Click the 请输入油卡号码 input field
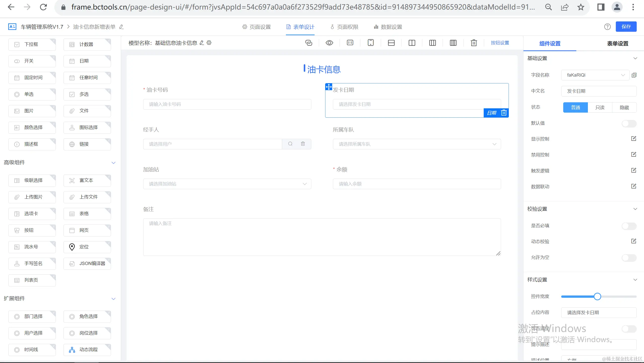The height and width of the screenshot is (363, 644). pos(227,104)
